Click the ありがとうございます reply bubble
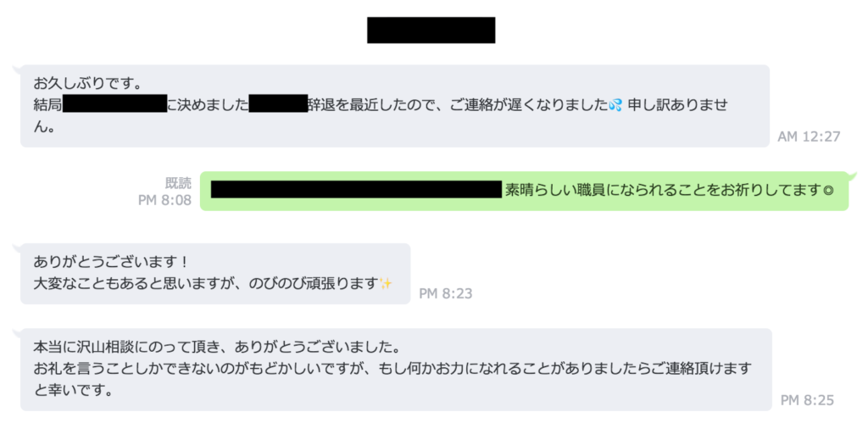This screenshot has width=868, height=429. pyautogui.click(x=215, y=274)
